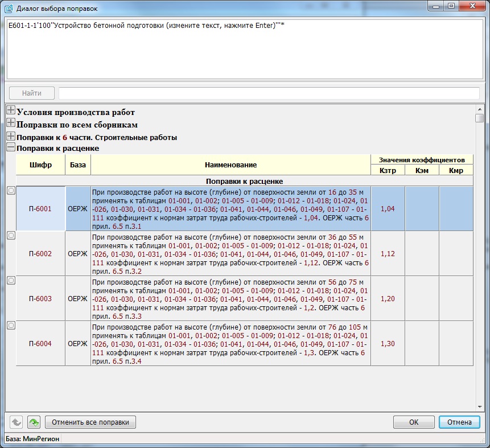
Task: Click the dialog icon in the title bar
Action: 9,9
